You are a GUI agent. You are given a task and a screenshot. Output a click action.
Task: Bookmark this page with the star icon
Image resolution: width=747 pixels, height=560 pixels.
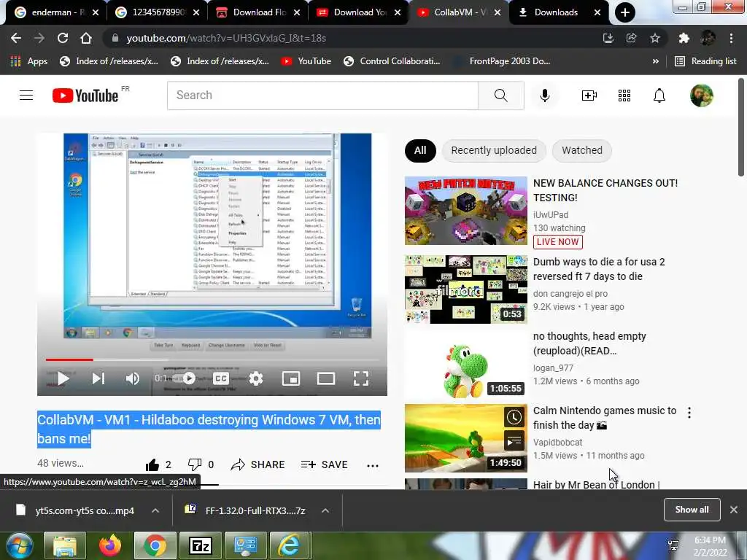tap(655, 38)
